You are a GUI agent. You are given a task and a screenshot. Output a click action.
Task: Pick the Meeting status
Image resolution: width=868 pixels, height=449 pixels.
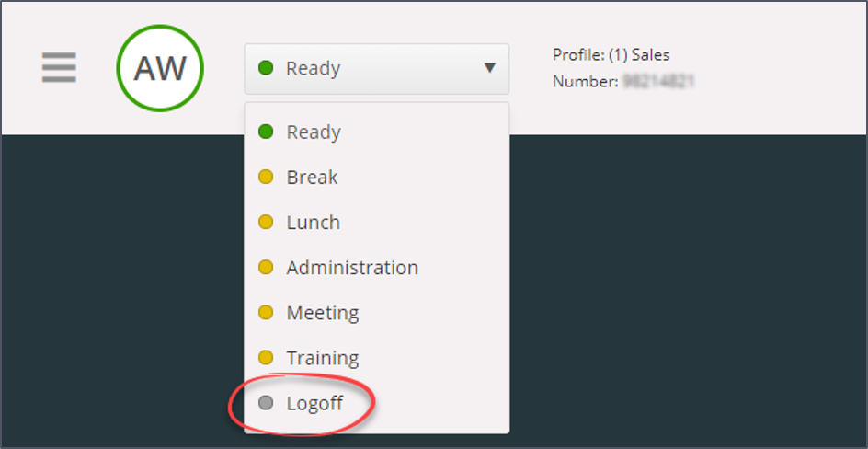323,313
